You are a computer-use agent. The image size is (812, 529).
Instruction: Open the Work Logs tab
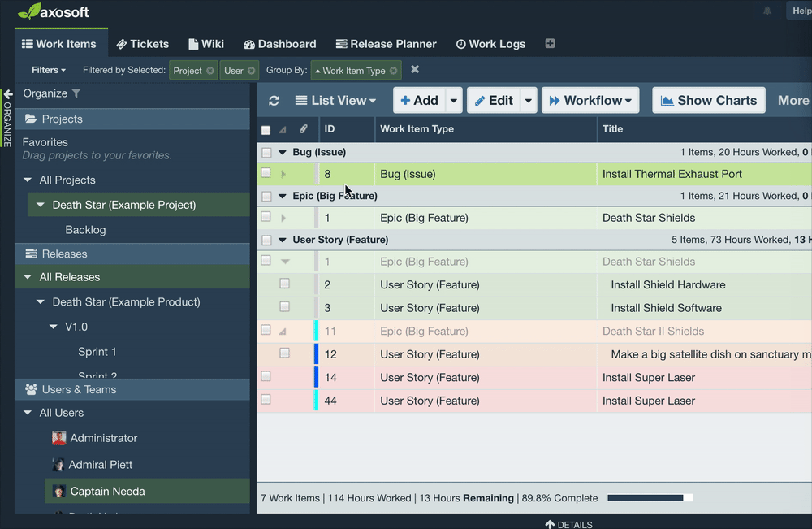click(x=490, y=44)
